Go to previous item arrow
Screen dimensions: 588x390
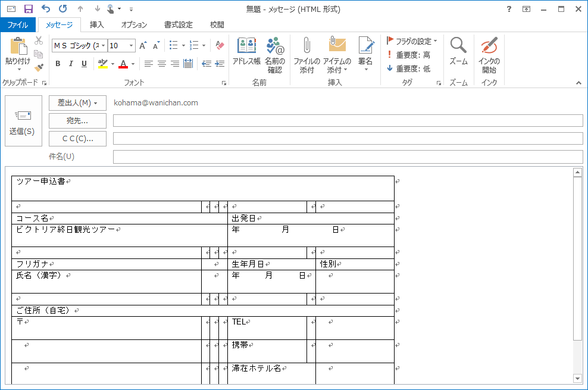(x=80, y=9)
